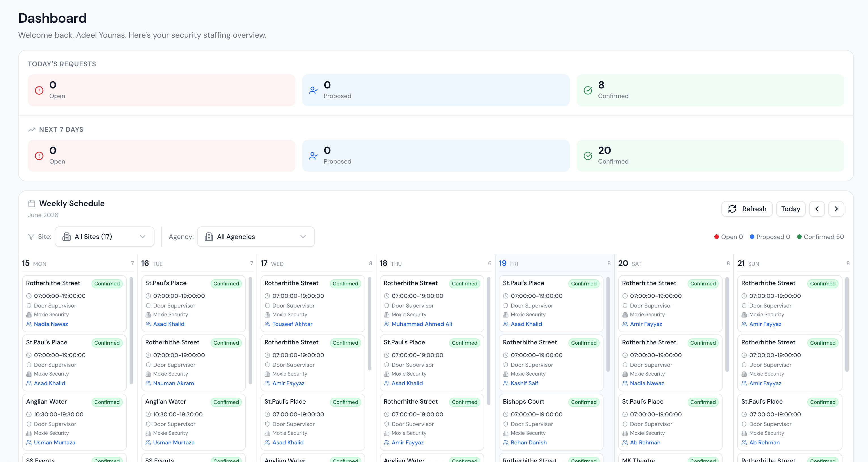The image size is (868, 462).
Task: Click the building icon inside the All Sites dropdown
Action: (67, 237)
